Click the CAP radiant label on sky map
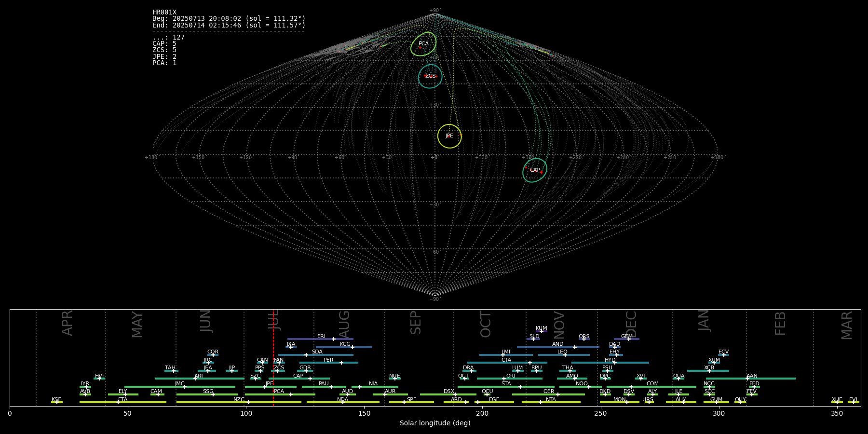 [x=535, y=170]
